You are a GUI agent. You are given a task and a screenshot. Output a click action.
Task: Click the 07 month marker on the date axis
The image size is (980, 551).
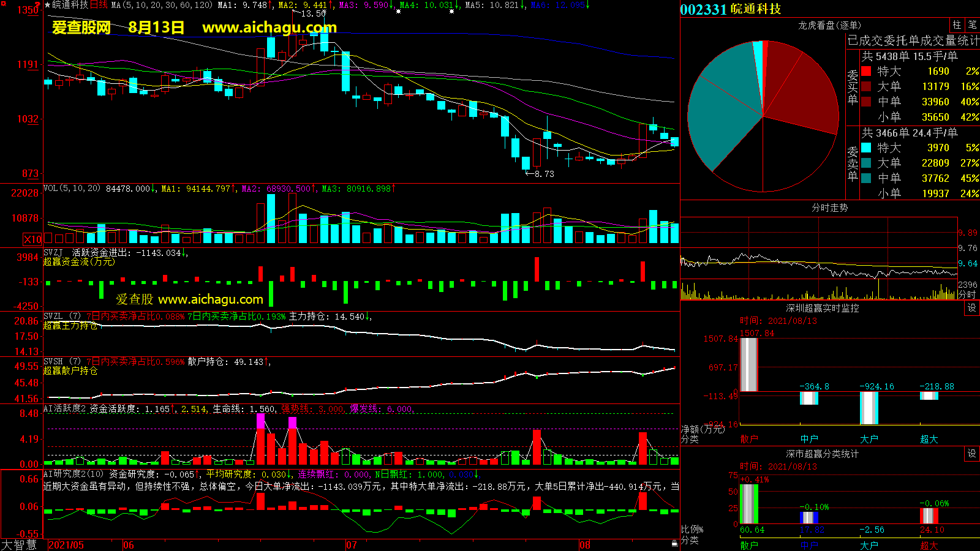(x=351, y=545)
